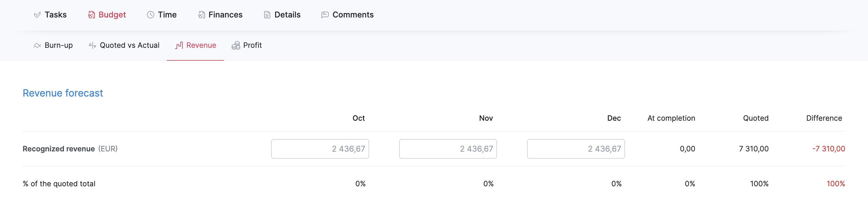Select the November revenue input box
The height and width of the screenshot is (220, 868).
click(448, 149)
